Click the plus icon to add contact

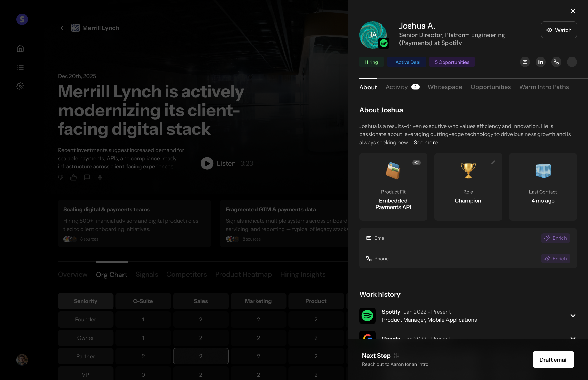(572, 62)
